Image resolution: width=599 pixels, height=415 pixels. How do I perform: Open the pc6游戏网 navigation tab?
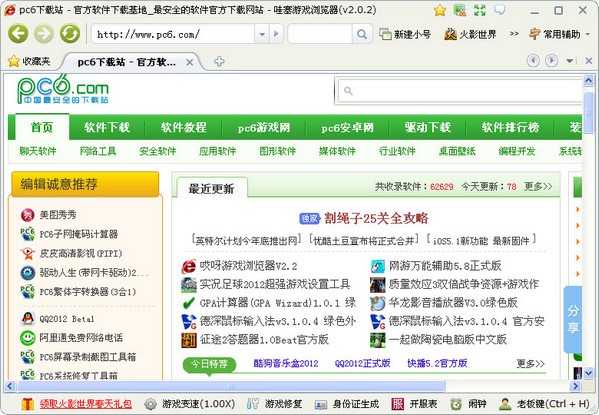(264, 127)
